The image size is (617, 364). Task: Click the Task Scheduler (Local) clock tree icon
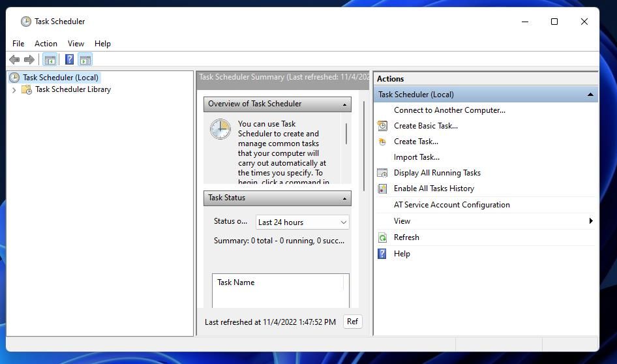click(14, 78)
